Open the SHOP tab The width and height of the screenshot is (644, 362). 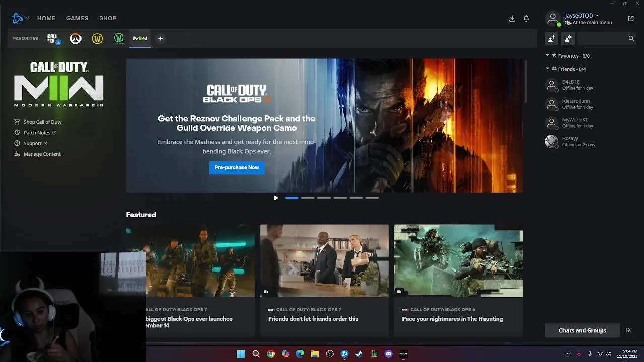[108, 18]
